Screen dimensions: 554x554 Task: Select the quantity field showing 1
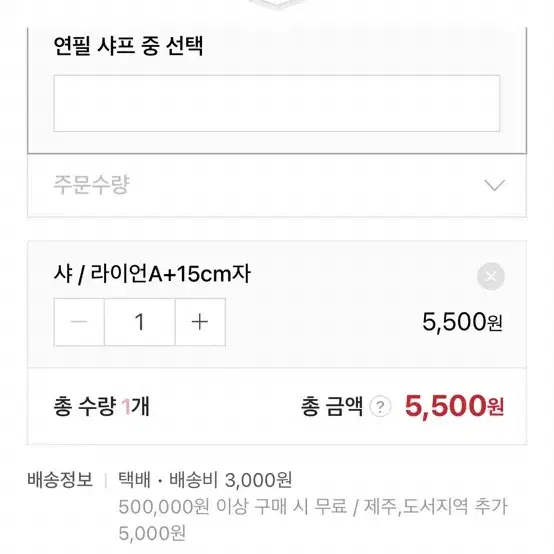(x=140, y=322)
